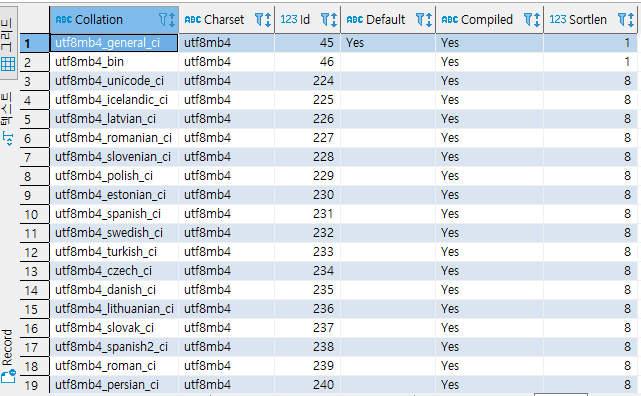Image resolution: width=641 pixels, height=396 pixels.
Task: Click the Id cell showing 229
Action: [x=307, y=176]
